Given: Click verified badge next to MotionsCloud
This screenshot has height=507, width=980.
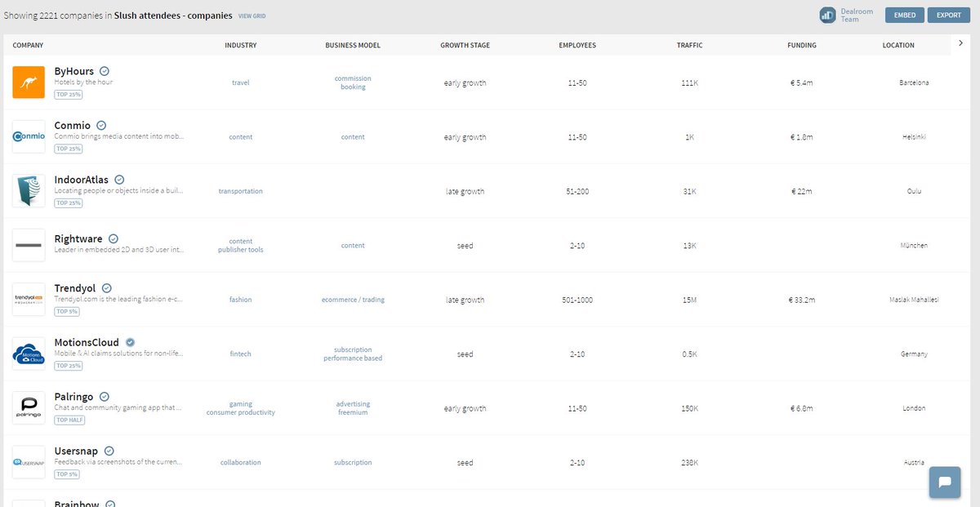Looking at the screenshot, I should coord(130,342).
